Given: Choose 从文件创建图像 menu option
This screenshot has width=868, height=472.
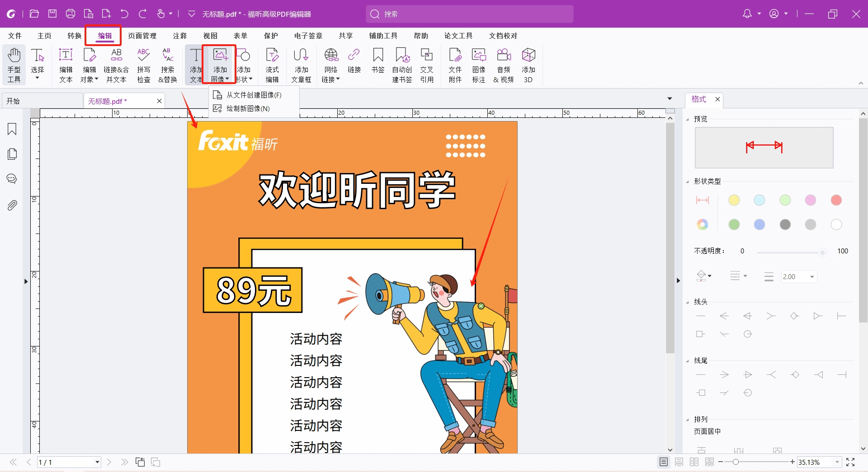Looking at the screenshot, I should coord(254,95).
